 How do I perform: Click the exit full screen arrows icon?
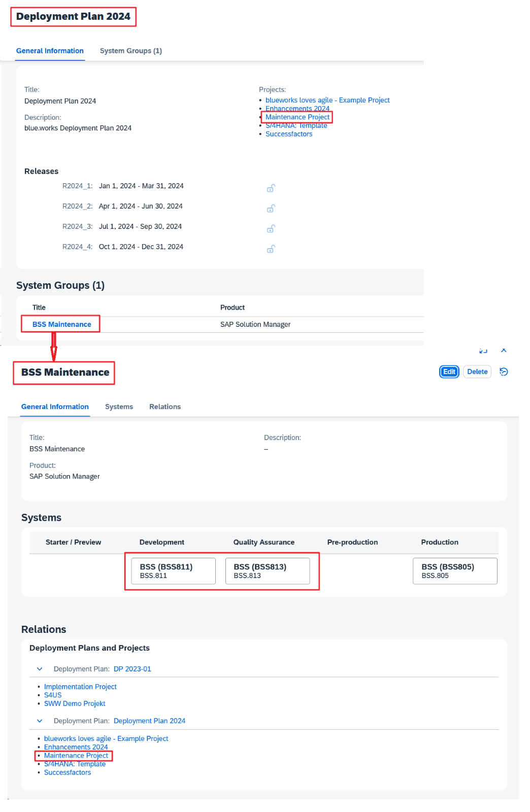tap(483, 351)
